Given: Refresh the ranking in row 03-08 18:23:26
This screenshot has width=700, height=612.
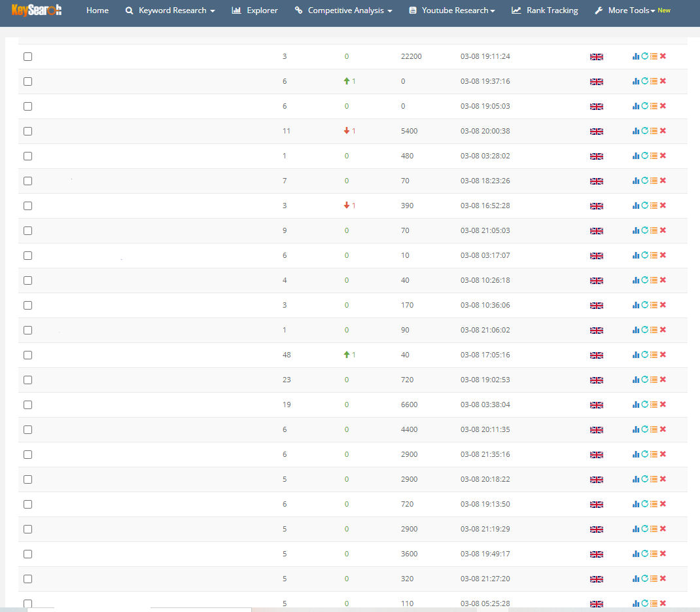Looking at the screenshot, I should pyautogui.click(x=644, y=181).
